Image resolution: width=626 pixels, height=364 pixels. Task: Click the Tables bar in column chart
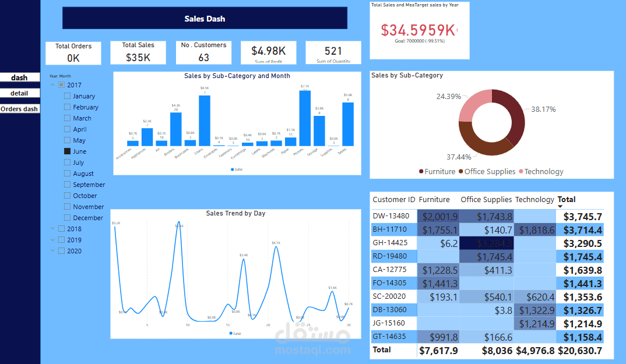(348, 124)
